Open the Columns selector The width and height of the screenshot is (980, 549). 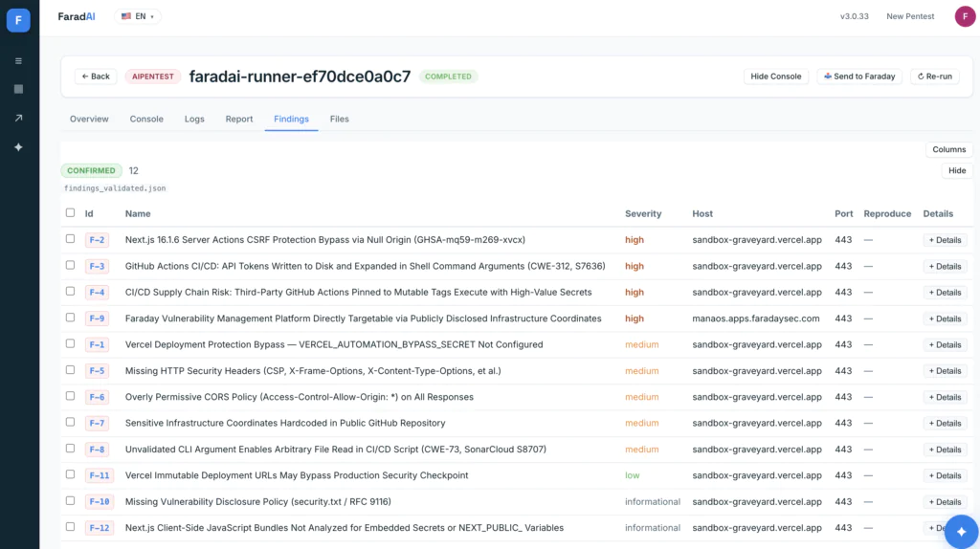coord(948,149)
